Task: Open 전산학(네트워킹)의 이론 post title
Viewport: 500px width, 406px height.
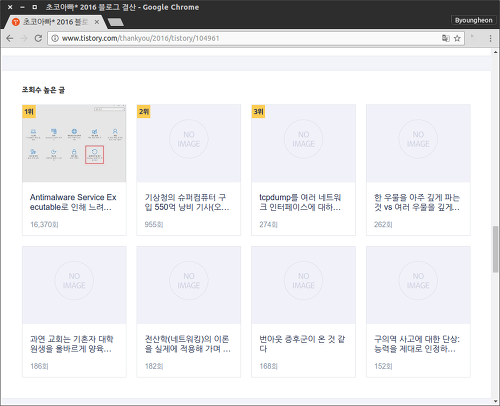Action: [188, 344]
